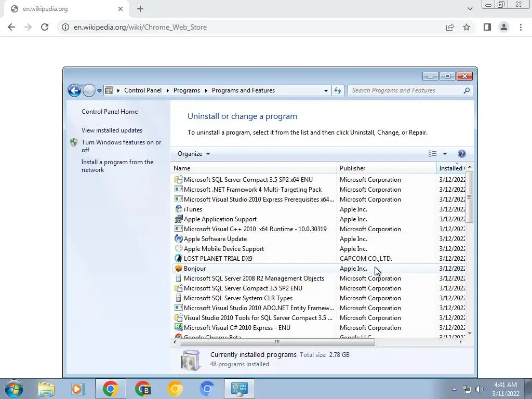Select Microsoft .NET Framework 4 Multi-Targeting Pack
The width and height of the screenshot is (532, 399).
(319, 189)
